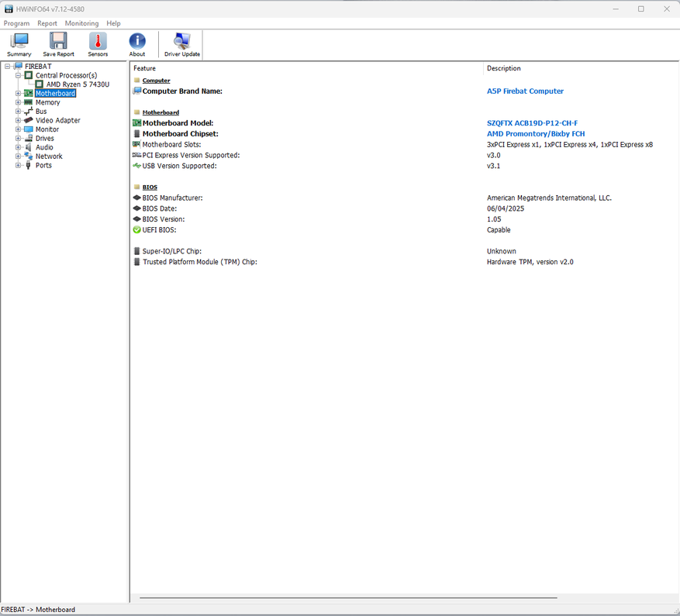Expand the Motherboard tree node
Screen dimensions: 680x616
pos(18,93)
